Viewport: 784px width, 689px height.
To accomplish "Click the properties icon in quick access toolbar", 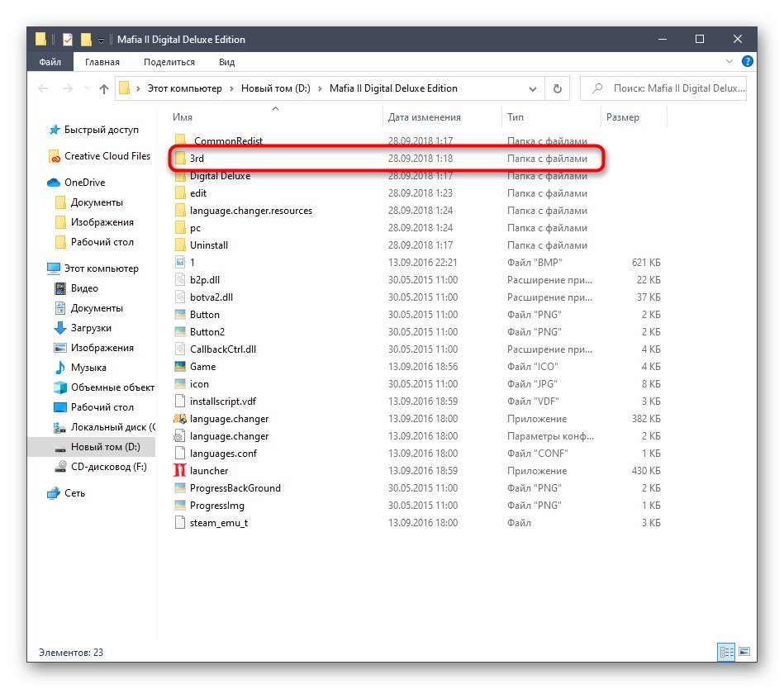I will coord(68,40).
